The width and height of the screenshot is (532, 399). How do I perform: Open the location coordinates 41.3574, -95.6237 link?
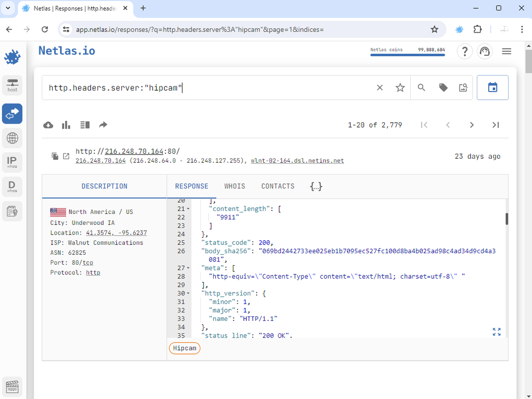[x=116, y=233]
